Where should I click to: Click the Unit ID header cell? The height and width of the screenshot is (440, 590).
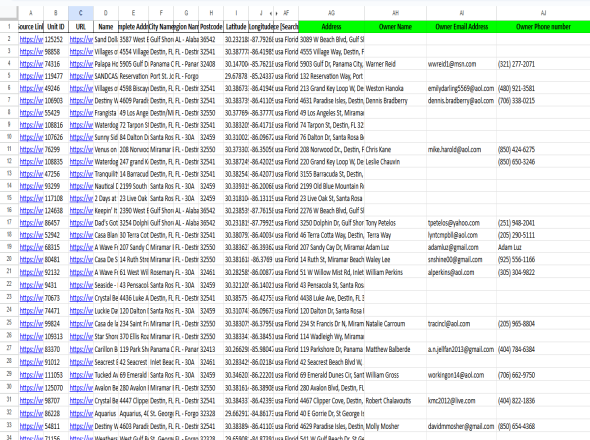56,27
